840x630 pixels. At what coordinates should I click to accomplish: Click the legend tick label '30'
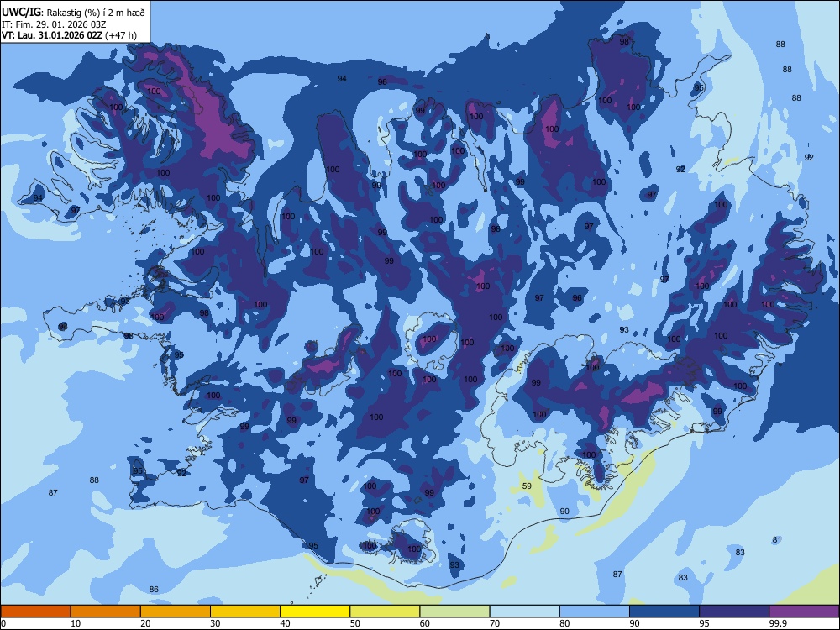pyautogui.click(x=215, y=623)
